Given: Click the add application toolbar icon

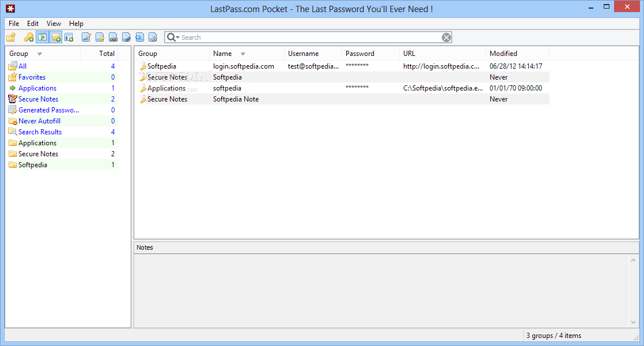Looking at the screenshot, I should tap(42, 37).
